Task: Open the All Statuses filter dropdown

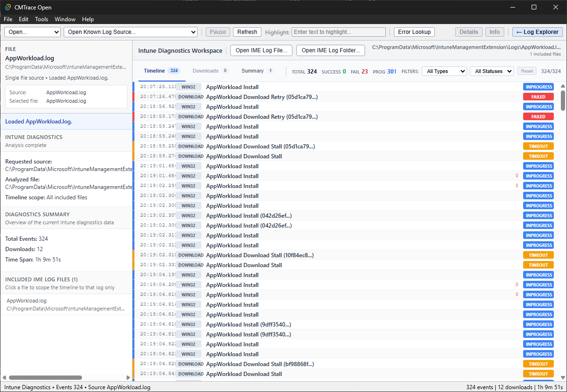Action: pyautogui.click(x=492, y=71)
